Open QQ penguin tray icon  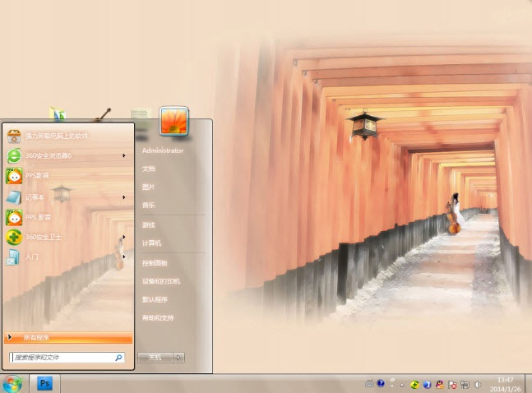click(440, 385)
